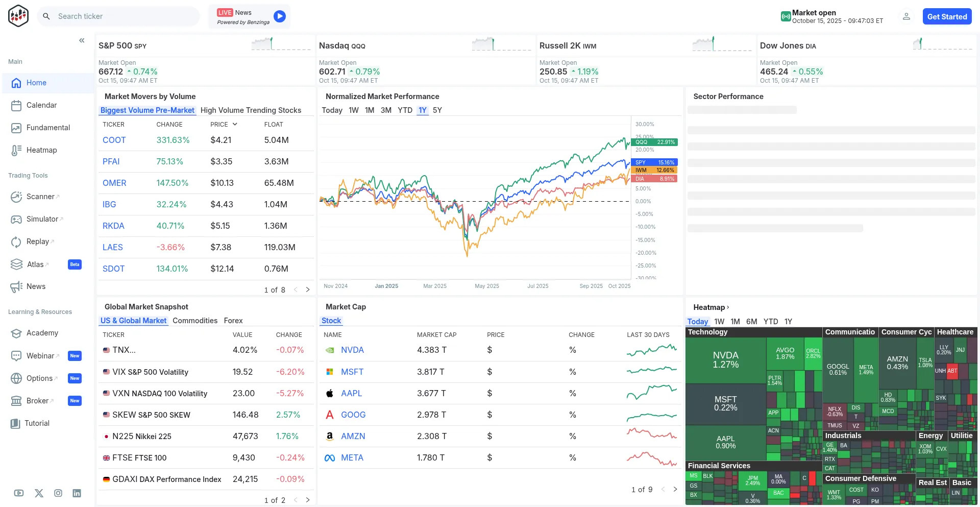The height and width of the screenshot is (507, 980).
Task: Open the Instagram social icon
Action: 58,493
